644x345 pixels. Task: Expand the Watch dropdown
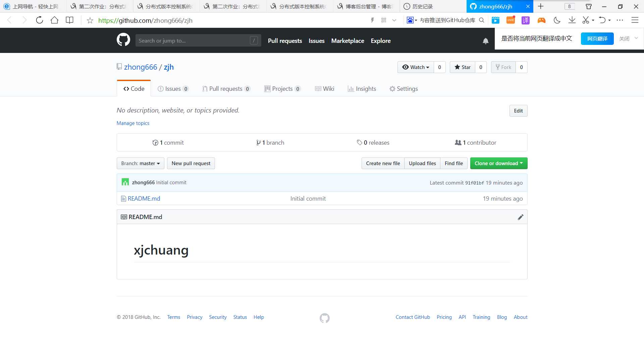pos(416,67)
